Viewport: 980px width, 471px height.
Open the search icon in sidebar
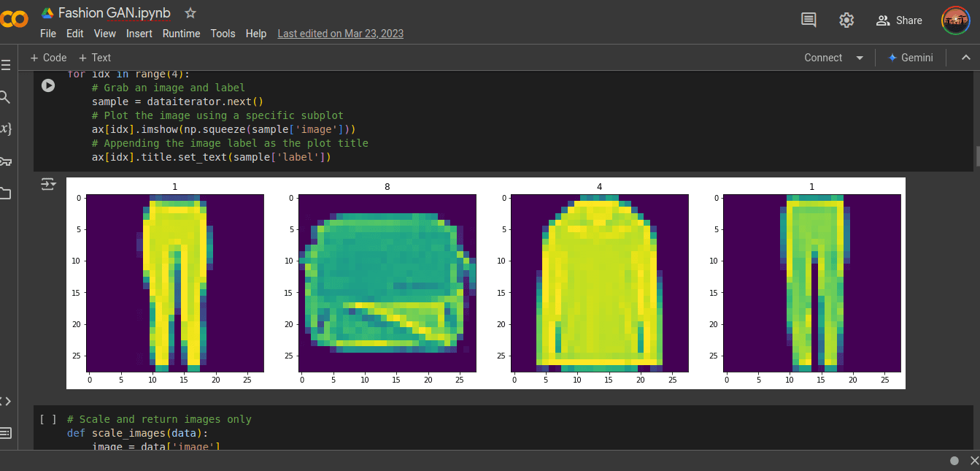pyautogui.click(x=5, y=97)
